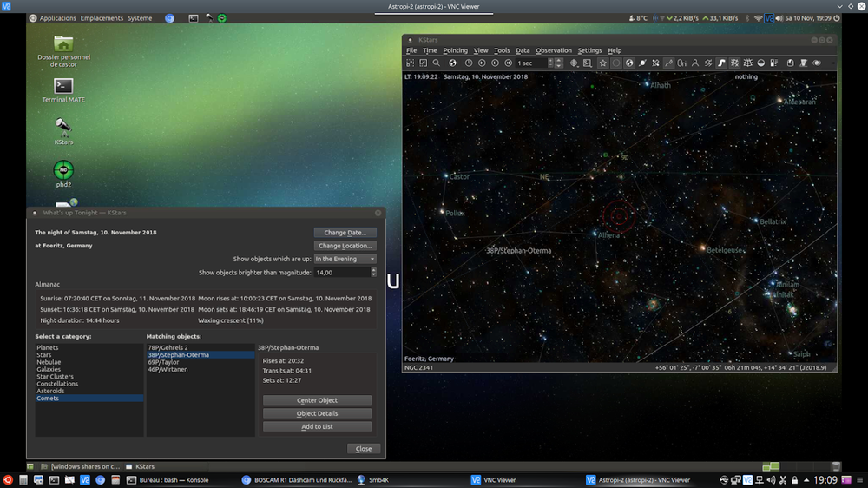This screenshot has height=488, width=868.
Task: Click the Find Object magnifier icon
Action: coord(437,63)
